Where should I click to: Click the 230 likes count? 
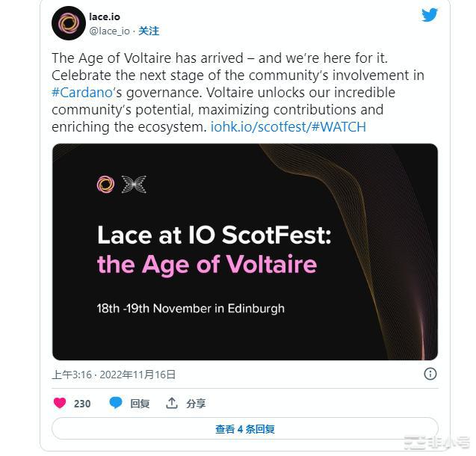(x=82, y=403)
